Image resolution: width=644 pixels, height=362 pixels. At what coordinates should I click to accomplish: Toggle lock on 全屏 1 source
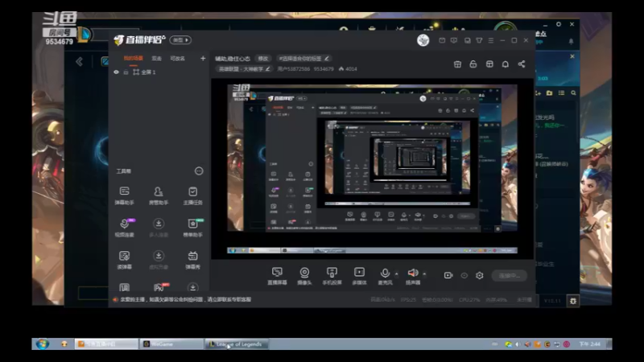pos(126,72)
